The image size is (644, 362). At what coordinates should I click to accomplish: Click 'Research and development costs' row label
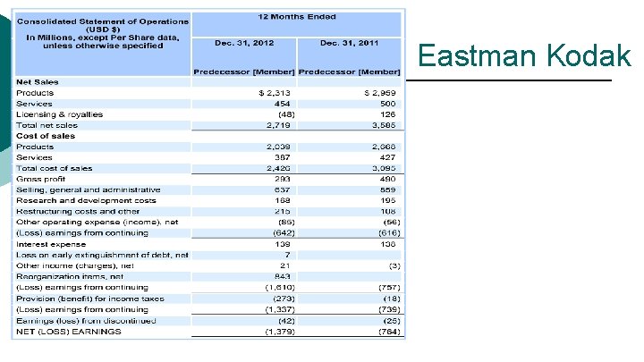(86, 200)
